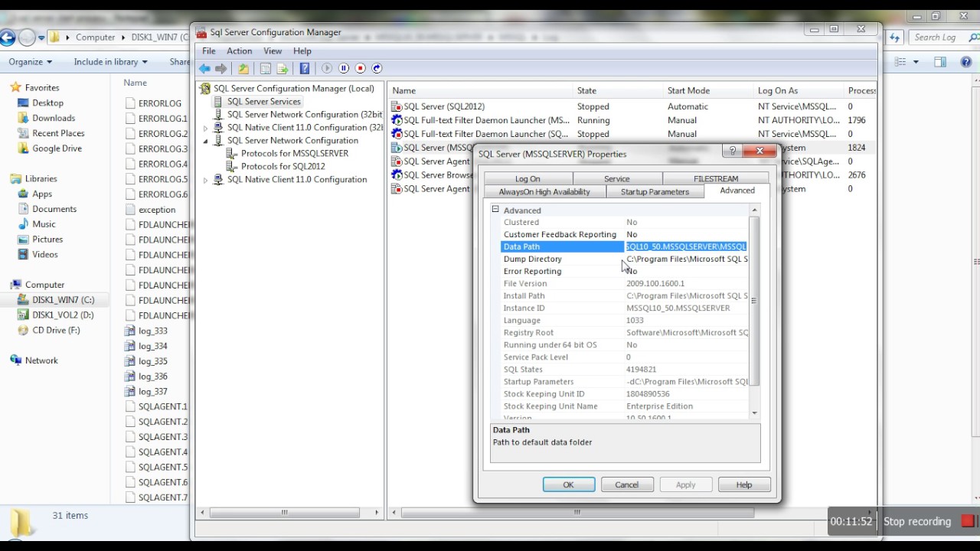The height and width of the screenshot is (551, 980).
Task: Select the running Full-text Filter Daemon Launcher (MS...) icon
Action: (397, 120)
